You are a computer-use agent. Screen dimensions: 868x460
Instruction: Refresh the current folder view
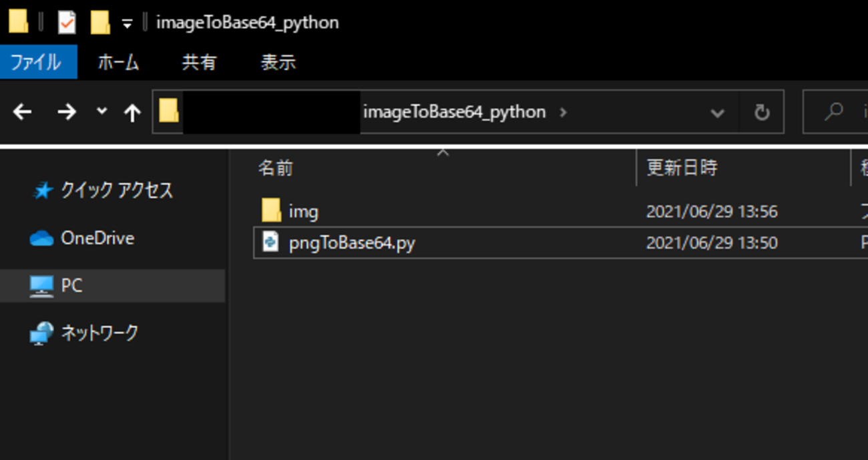[762, 112]
